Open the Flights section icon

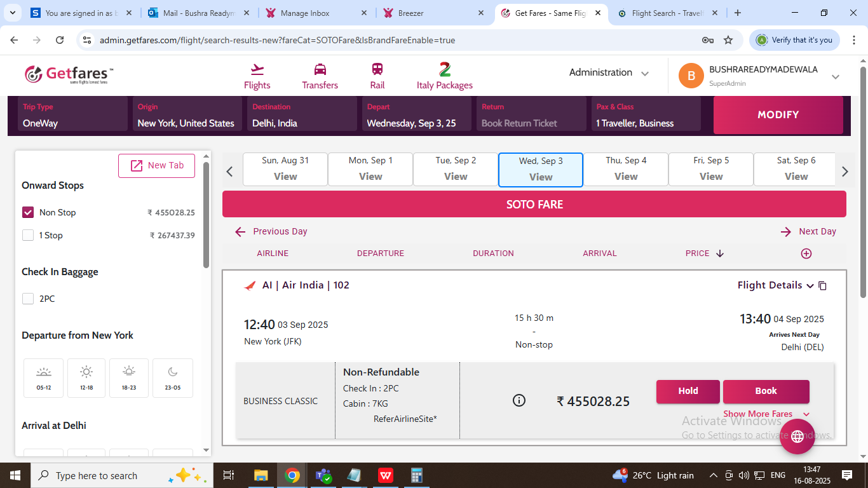257,69
